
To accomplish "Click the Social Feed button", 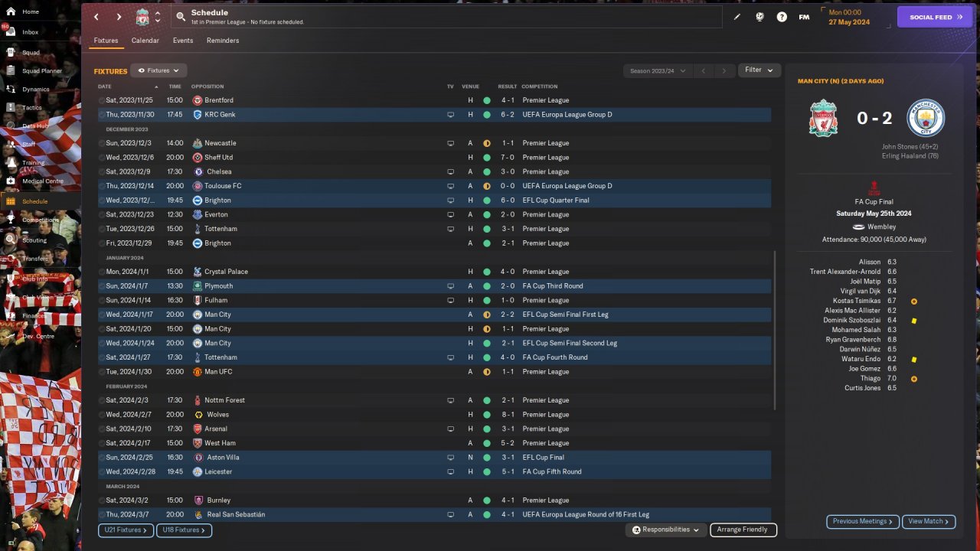I will point(934,17).
